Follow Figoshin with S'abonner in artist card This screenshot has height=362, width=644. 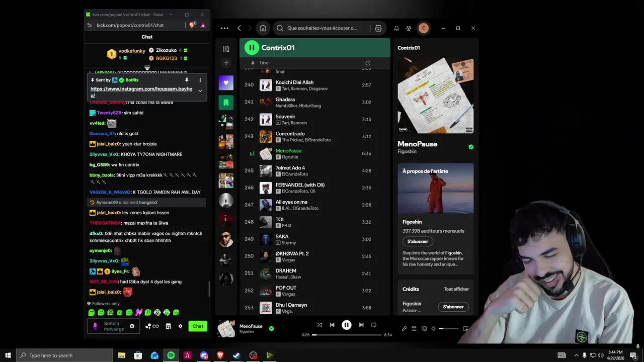click(418, 241)
